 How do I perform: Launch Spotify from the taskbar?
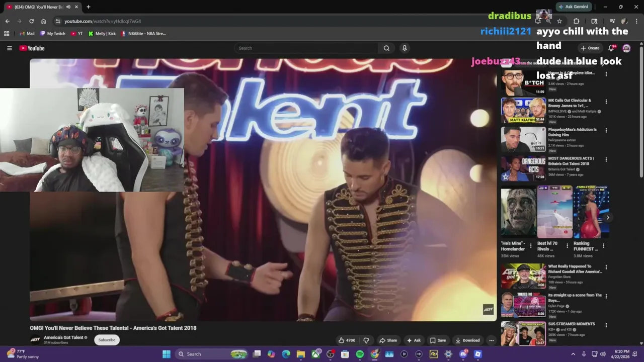360,354
